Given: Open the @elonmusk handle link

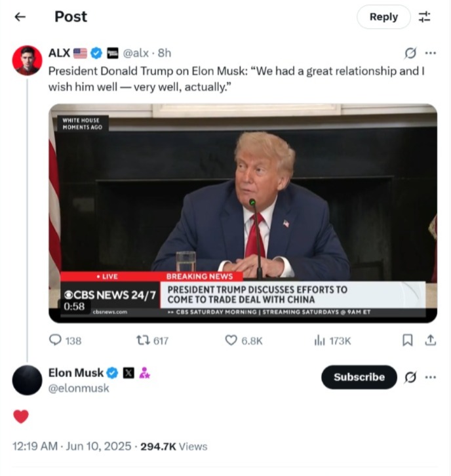Looking at the screenshot, I should click(x=79, y=388).
